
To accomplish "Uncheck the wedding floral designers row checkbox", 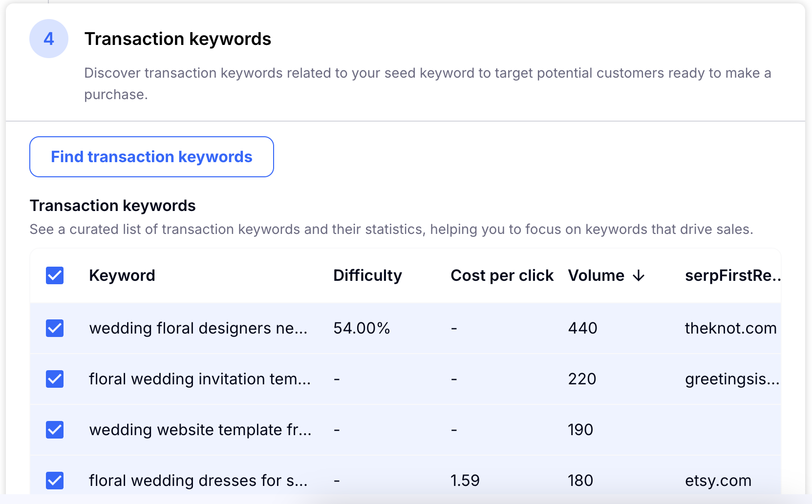I will tap(55, 328).
